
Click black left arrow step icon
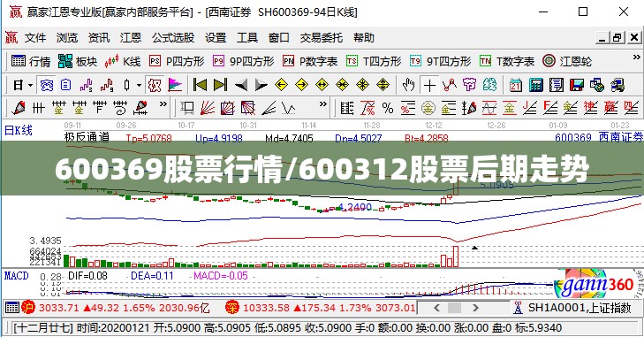[x=241, y=85]
